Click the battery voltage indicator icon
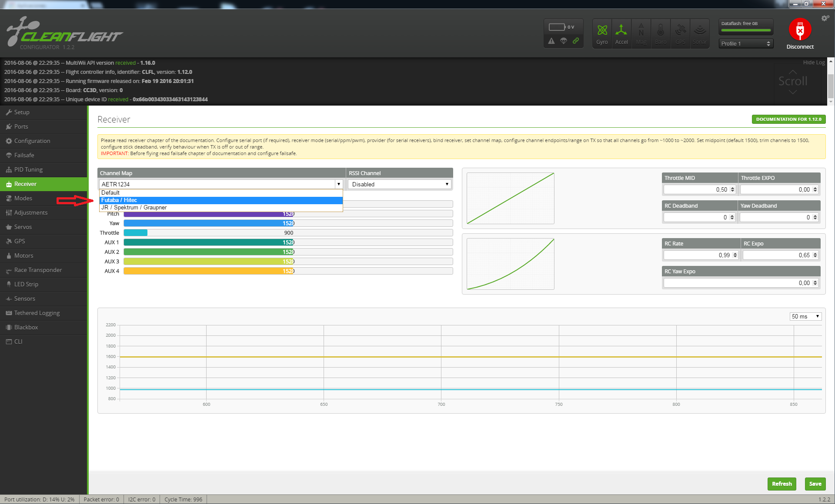Image resolution: width=835 pixels, height=504 pixels. [x=557, y=27]
